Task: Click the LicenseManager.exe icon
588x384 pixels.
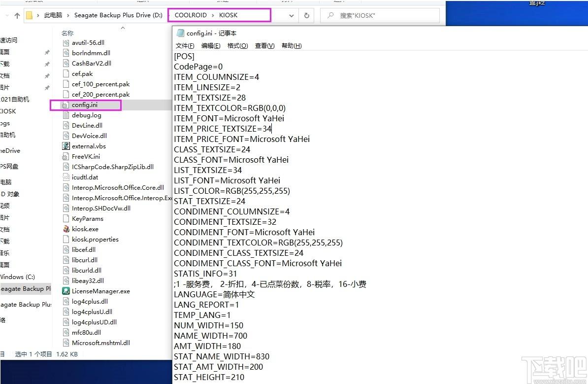Action: point(66,291)
